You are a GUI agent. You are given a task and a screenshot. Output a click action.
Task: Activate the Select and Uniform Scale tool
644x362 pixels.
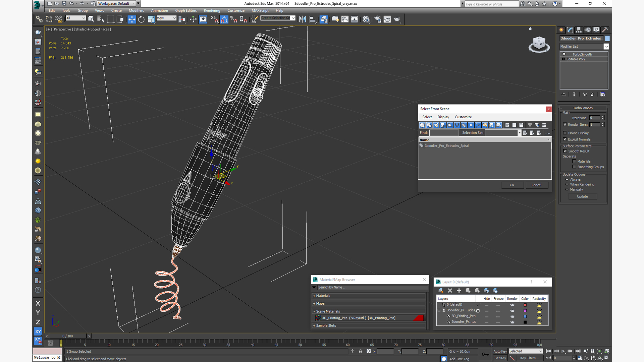click(x=151, y=19)
